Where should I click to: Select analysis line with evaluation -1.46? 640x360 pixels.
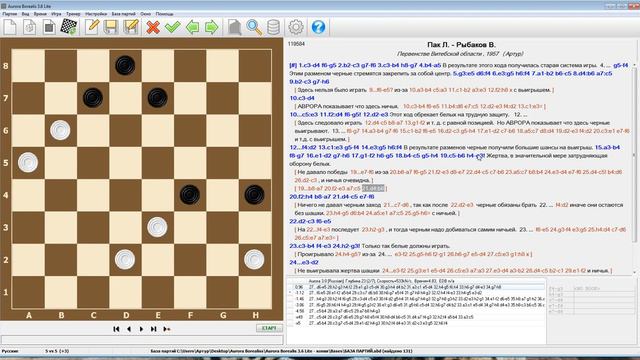pos(416,299)
